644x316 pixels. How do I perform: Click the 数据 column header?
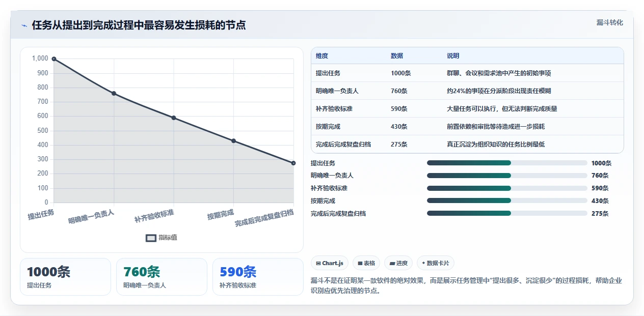[397, 56]
